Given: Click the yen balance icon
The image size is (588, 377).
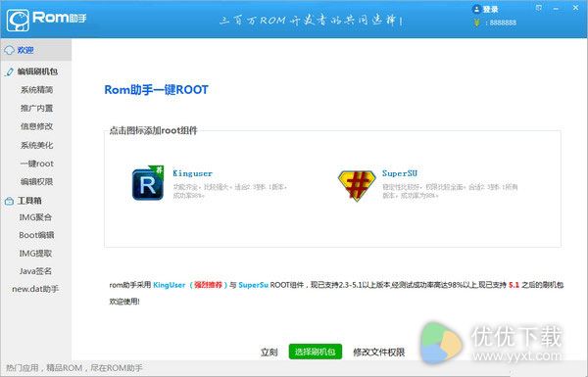Looking at the screenshot, I should [477, 23].
